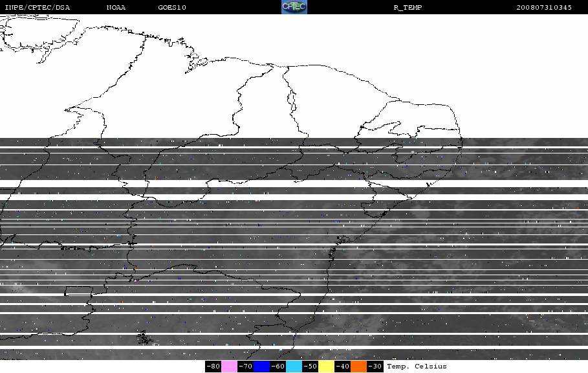Viewport: 588px width, 373px height.
Task: Select the orange legend color swatch
Action: [x=358, y=367]
